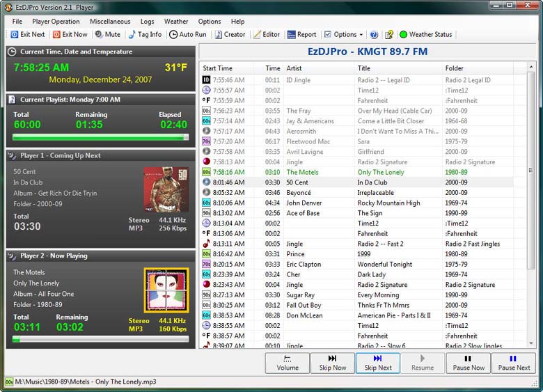Open the Weather menu
The width and height of the screenshot is (543, 392).
click(176, 22)
